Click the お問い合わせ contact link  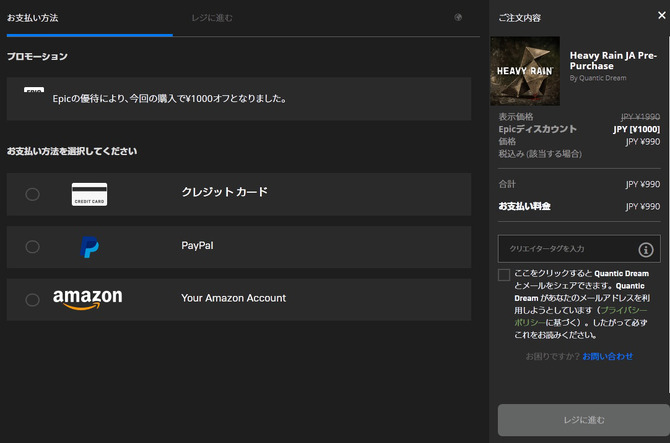coord(607,356)
